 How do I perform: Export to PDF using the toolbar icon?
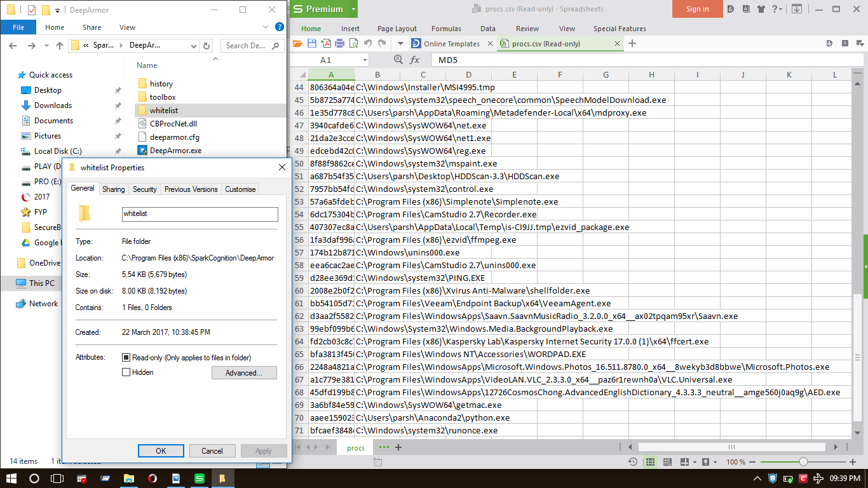pyautogui.click(x=326, y=44)
